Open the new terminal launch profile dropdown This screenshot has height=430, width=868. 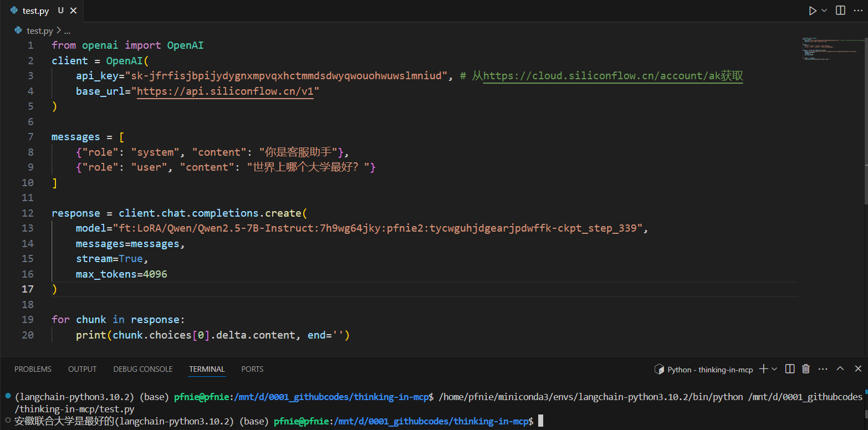pos(774,369)
